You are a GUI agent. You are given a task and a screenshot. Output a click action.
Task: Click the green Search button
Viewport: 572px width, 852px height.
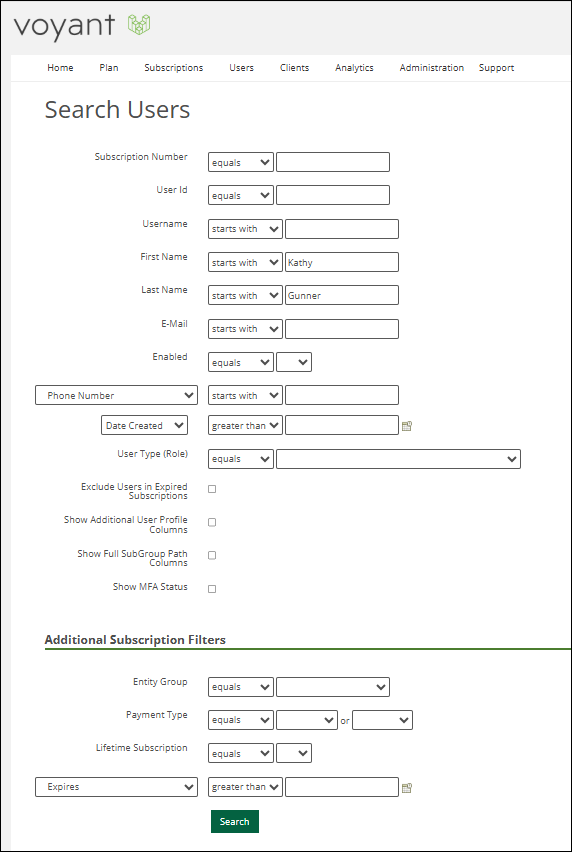tap(235, 822)
